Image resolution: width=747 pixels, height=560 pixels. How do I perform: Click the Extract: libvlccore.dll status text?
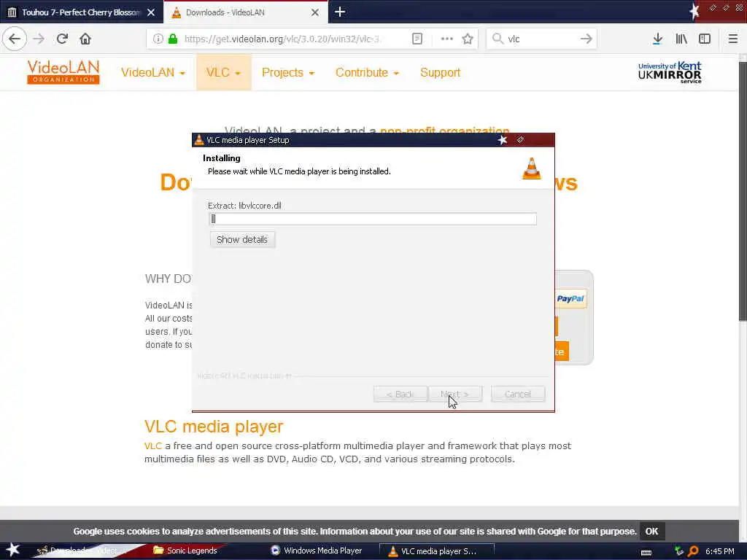coord(244,206)
